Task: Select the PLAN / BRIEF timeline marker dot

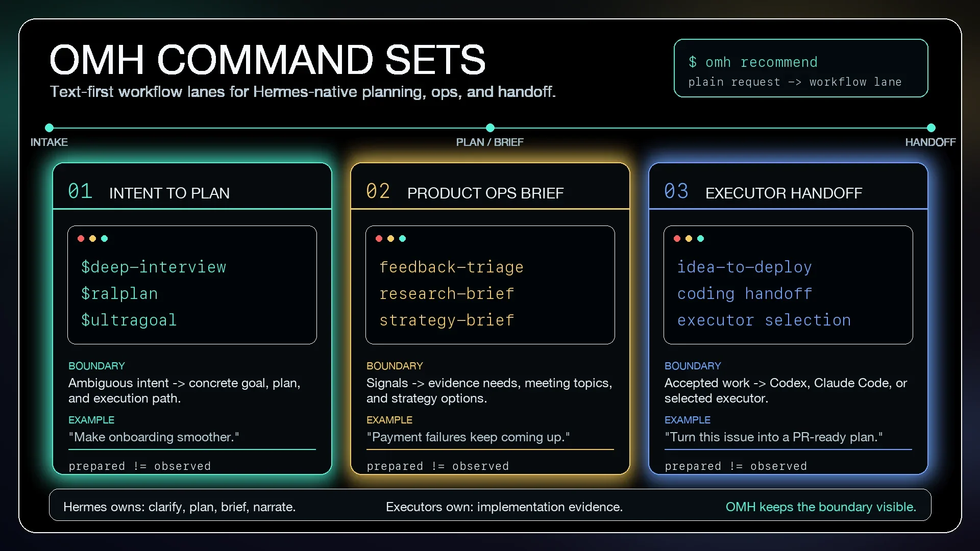Action: (490, 128)
